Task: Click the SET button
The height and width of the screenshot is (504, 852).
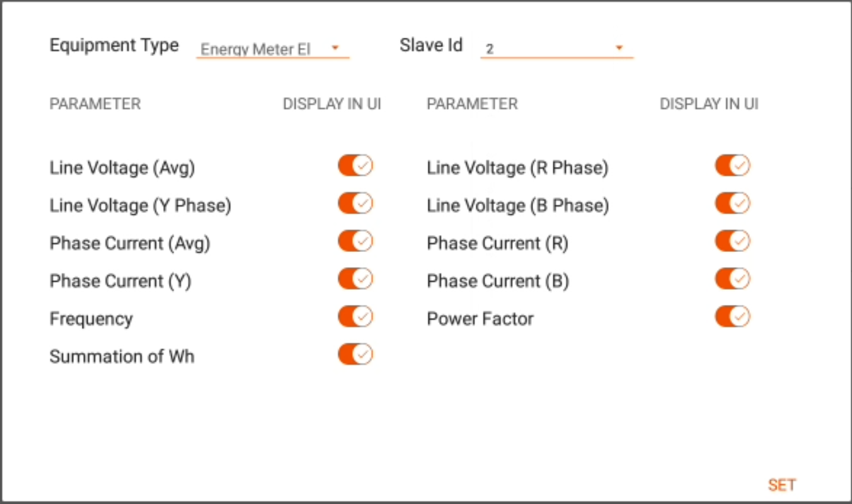Action: click(x=782, y=485)
